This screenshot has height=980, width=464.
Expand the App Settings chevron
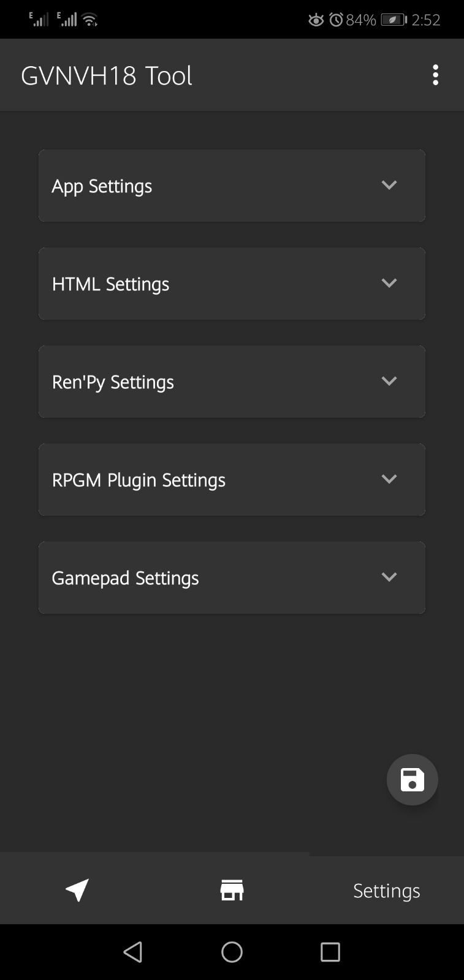pyautogui.click(x=389, y=185)
